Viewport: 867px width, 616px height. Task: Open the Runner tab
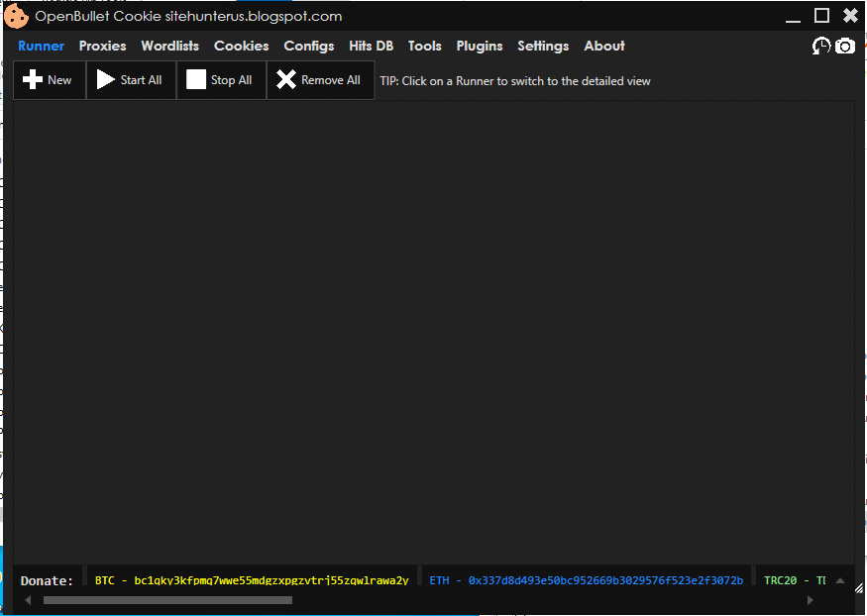point(41,46)
